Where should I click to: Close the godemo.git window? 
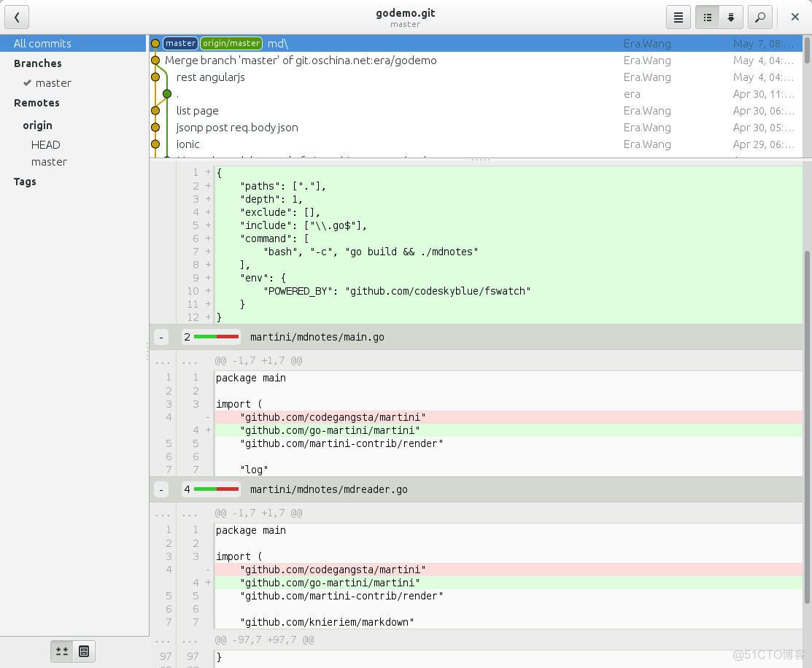pyautogui.click(x=795, y=17)
